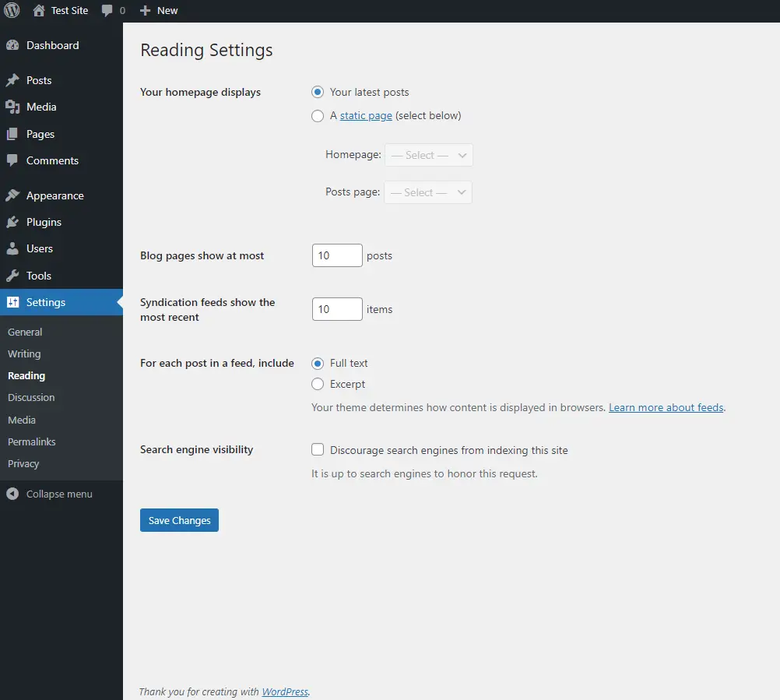Open the static page link
780x700 pixels.
coord(366,115)
